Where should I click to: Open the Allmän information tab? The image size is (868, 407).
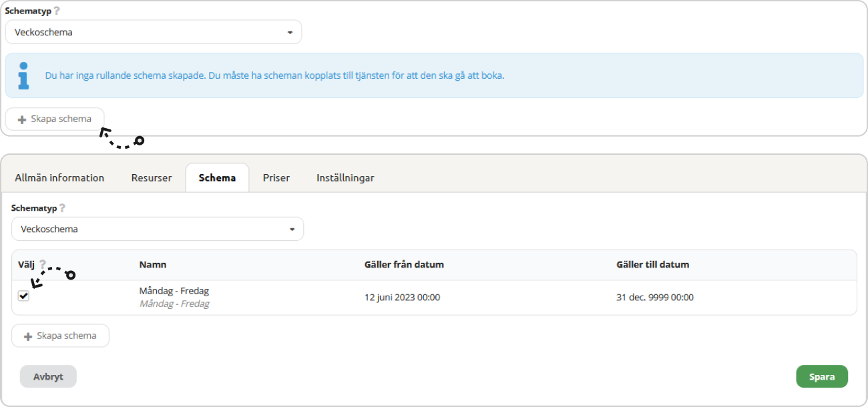point(59,178)
